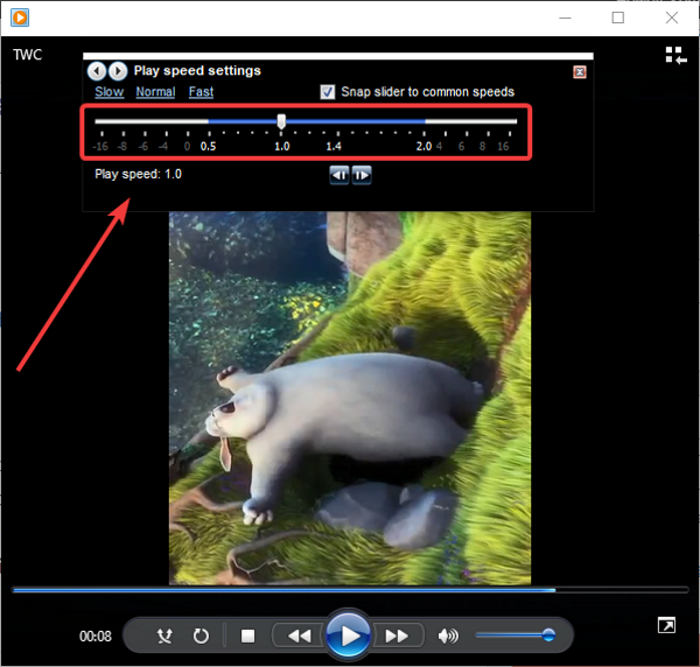Click the Play speed: 1.0 label

click(138, 174)
